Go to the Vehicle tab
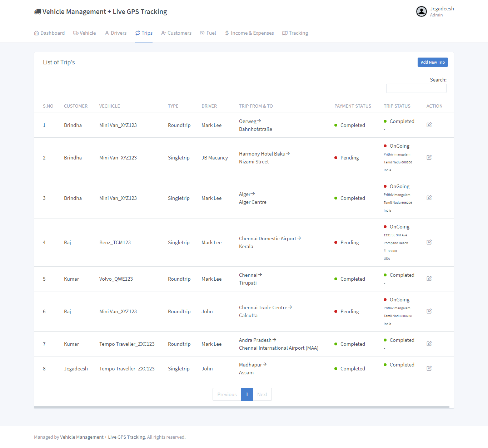The width and height of the screenshot is (488, 448). click(85, 33)
